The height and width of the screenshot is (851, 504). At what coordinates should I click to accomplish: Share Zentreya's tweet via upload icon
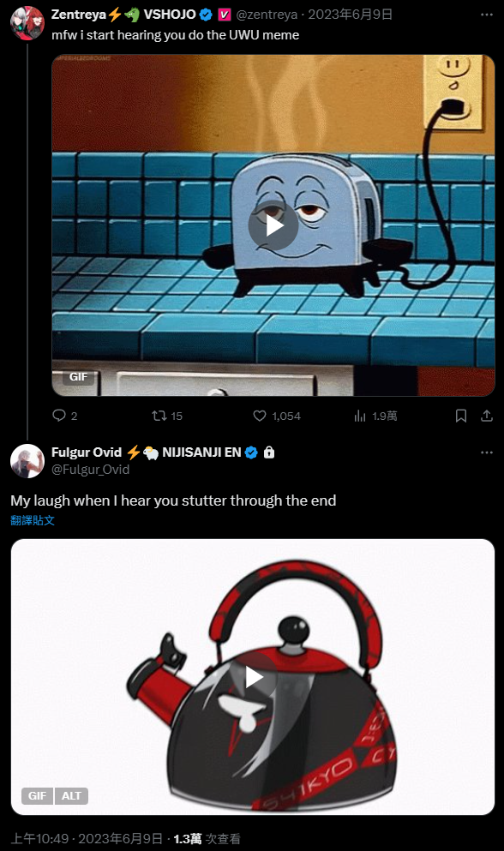click(x=487, y=416)
